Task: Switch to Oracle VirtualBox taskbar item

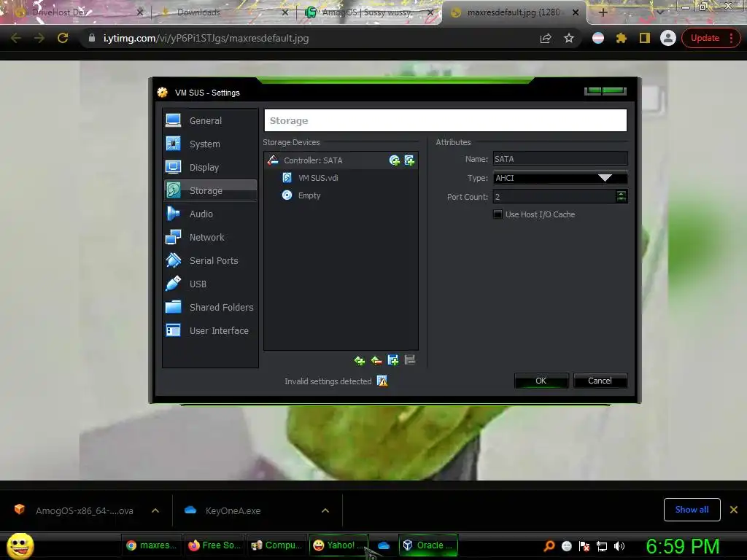Action: [427, 545]
